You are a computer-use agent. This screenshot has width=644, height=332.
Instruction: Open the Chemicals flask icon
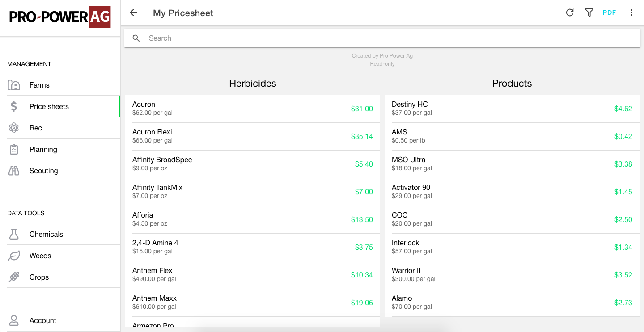point(13,234)
